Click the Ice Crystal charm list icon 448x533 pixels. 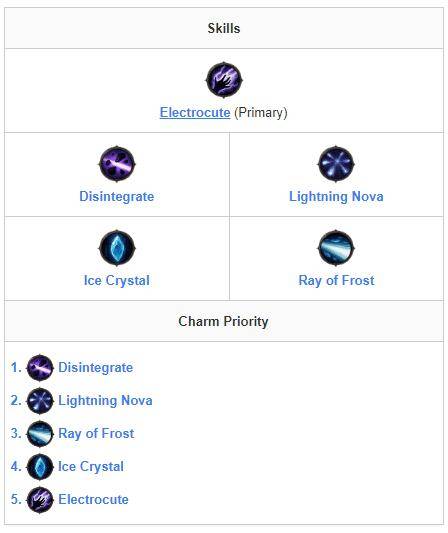(40, 466)
